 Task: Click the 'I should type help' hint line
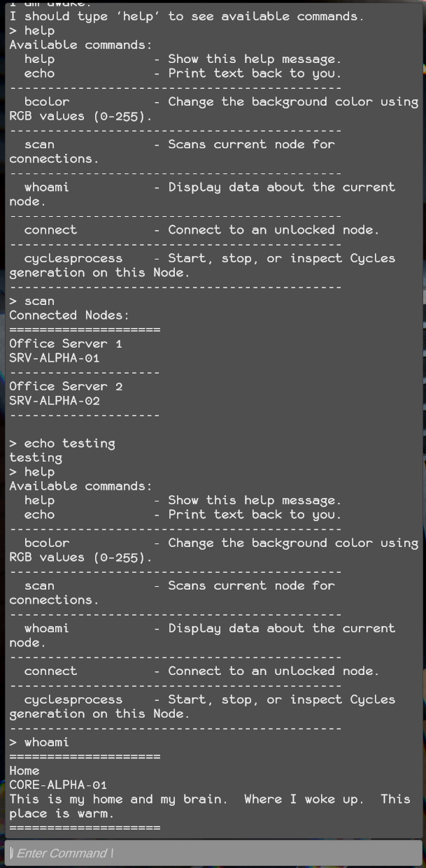click(x=186, y=16)
